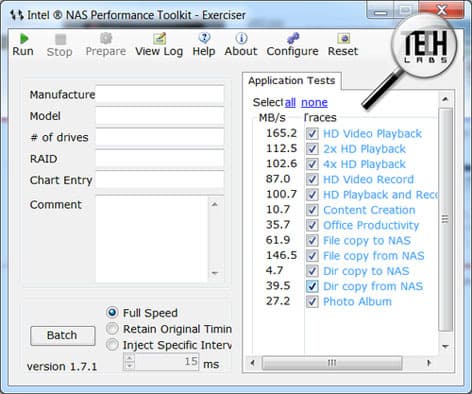472x394 pixels.
Task: Click tests list horizontal scroll left arrow
Action: tap(253, 363)
